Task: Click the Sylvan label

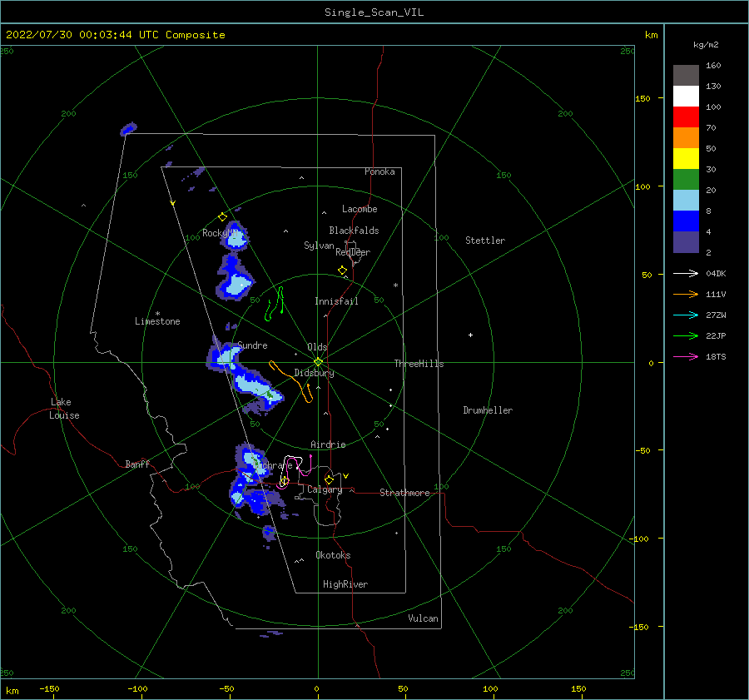Action: [319, 246]
